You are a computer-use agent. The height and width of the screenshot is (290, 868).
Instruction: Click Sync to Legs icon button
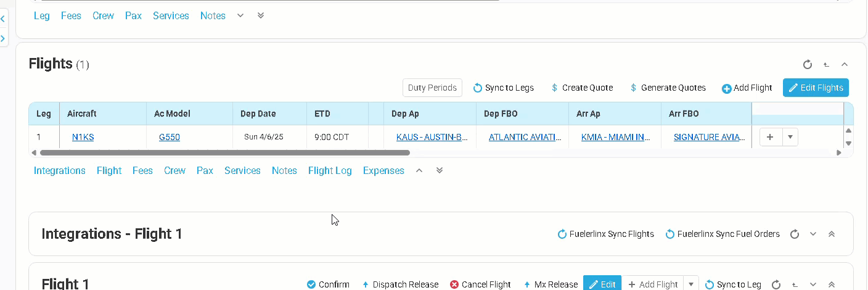click(x=504, y=88)
